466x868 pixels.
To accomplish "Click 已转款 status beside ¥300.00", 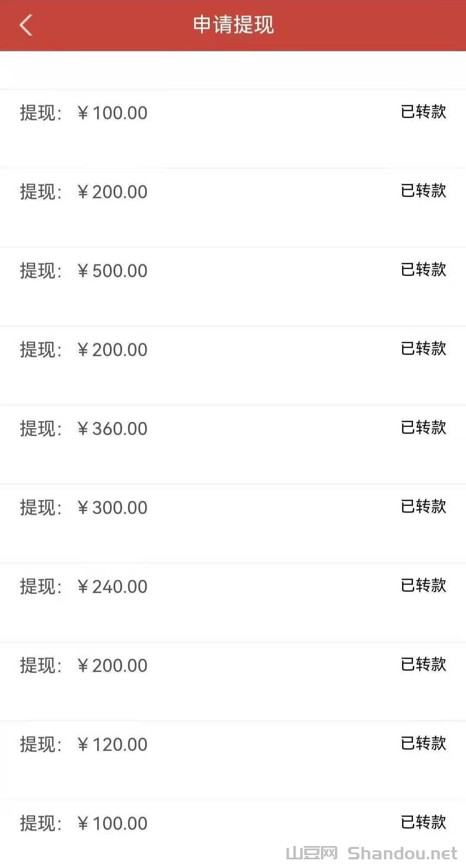I will (423, 506).
